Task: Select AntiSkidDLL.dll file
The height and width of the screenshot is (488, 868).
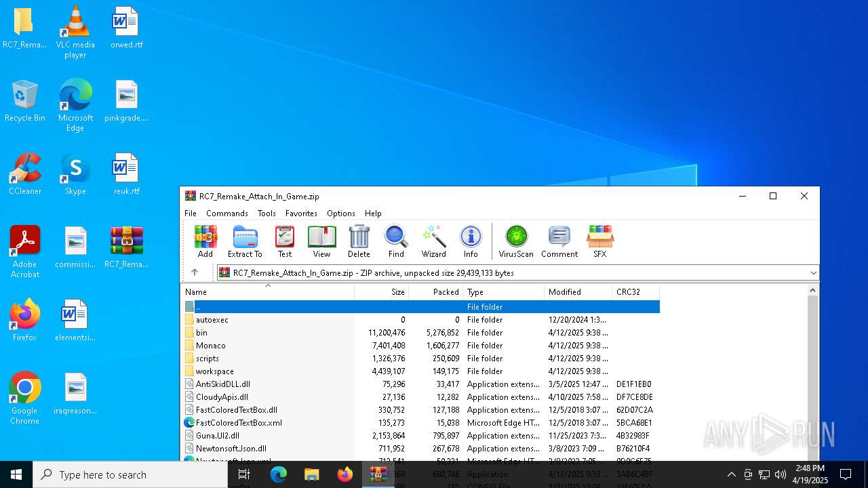Action: click(x=420, y=384)
